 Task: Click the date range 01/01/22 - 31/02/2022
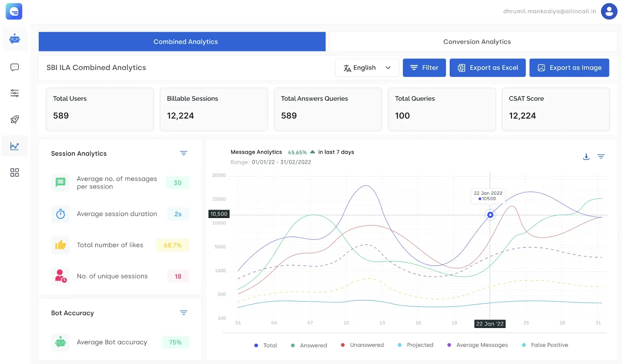(281, 162)
